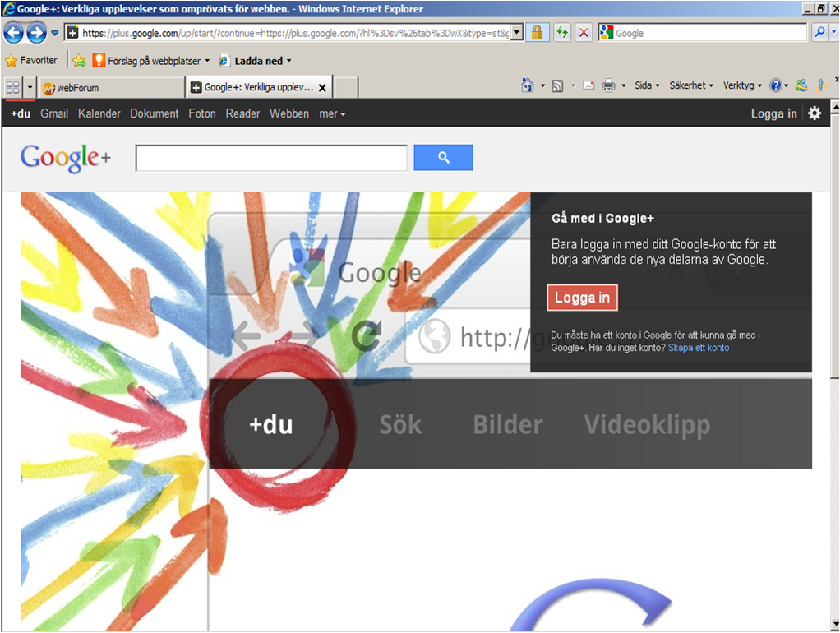Click the RSS feeds icon
This screenshot has height=633, width=840.
[557, 85]
